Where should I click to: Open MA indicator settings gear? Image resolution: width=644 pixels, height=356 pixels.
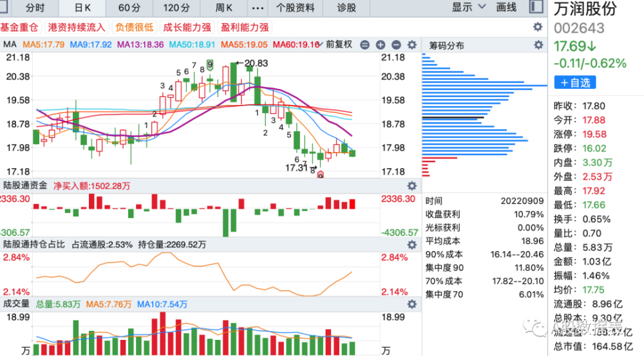pos(412,45)
